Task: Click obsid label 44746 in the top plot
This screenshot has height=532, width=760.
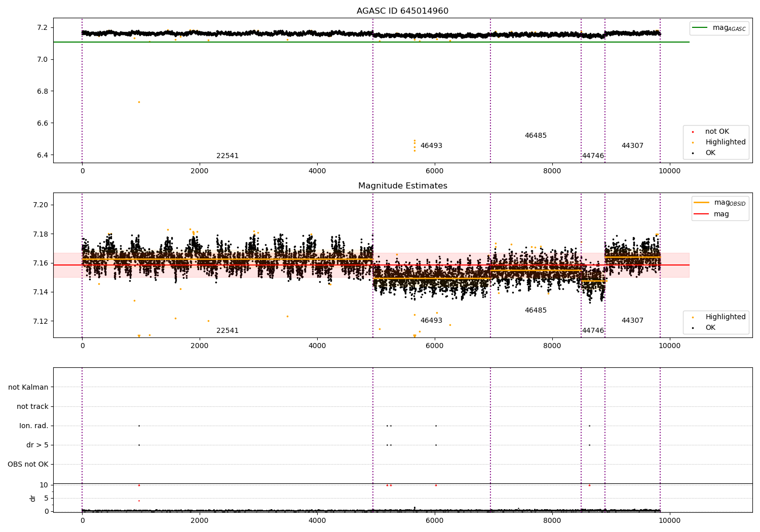Action: pos(593,156)
